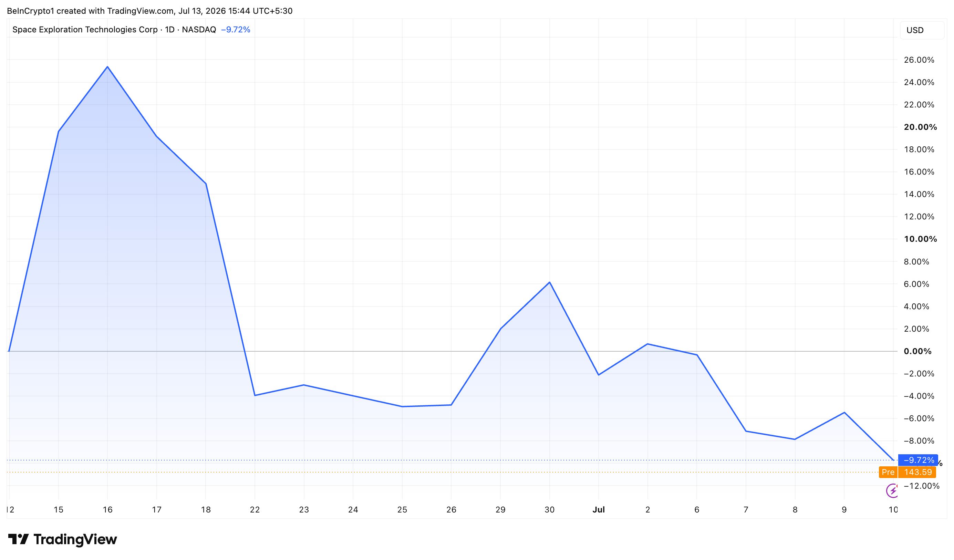The width and height of the screenshot is (954, 560).
Task: Click the 12.00% axis label
Action: (x=919, y=217)
